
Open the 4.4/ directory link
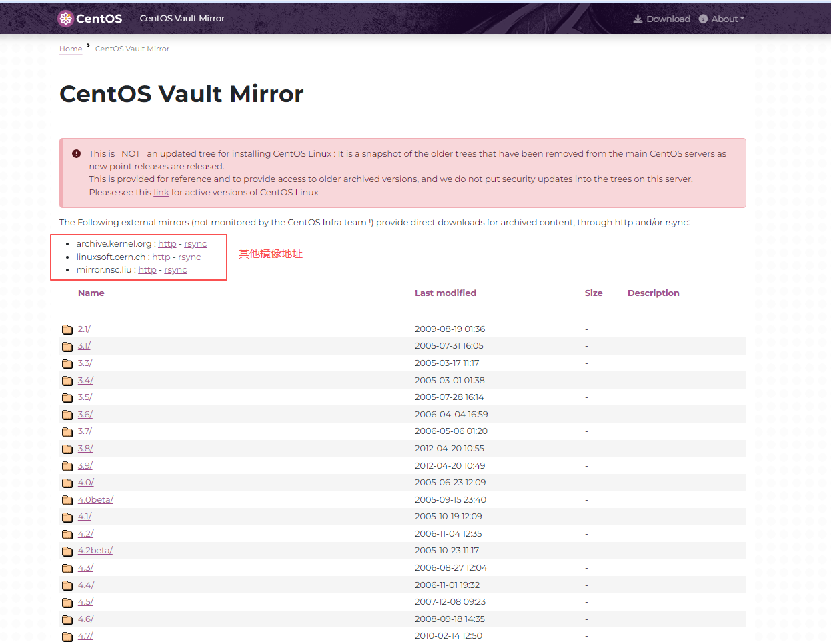coord(86,585)
